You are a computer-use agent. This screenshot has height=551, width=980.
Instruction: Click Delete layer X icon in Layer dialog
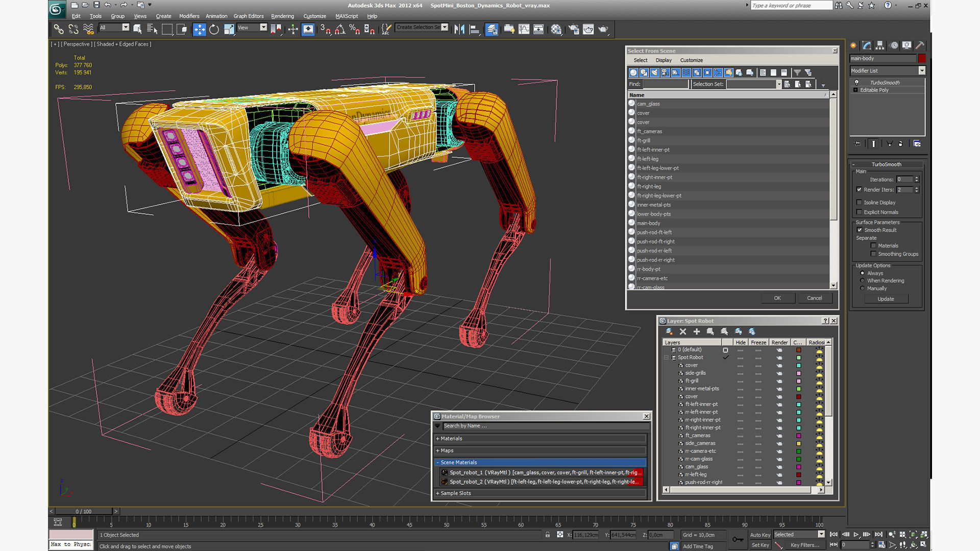click(x=683, y=332)
